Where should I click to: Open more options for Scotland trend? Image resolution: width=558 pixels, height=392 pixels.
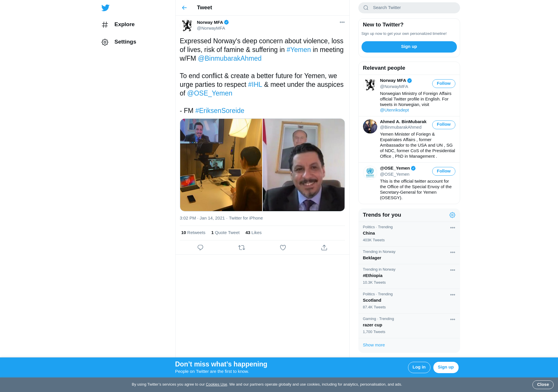[x=453, y=295]
